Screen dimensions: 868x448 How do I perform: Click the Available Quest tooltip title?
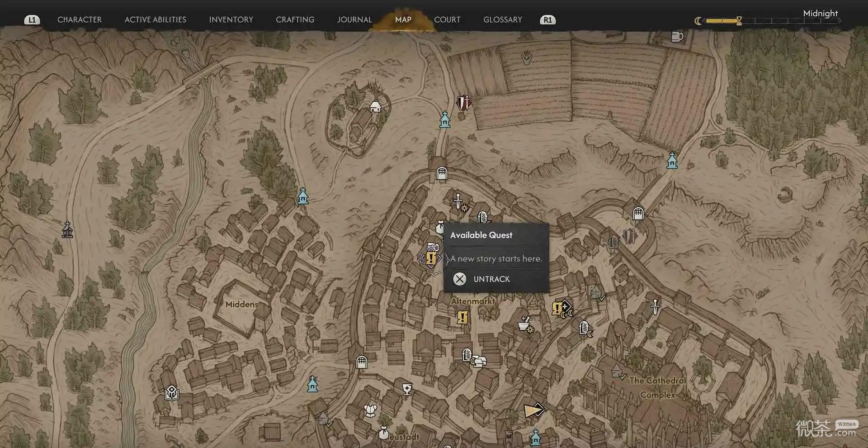481,235
